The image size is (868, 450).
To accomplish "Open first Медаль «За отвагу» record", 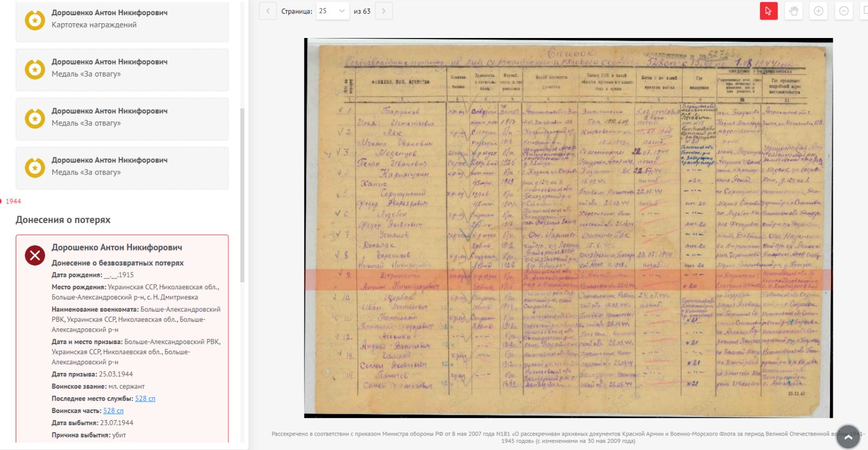I will coord(122,68).
